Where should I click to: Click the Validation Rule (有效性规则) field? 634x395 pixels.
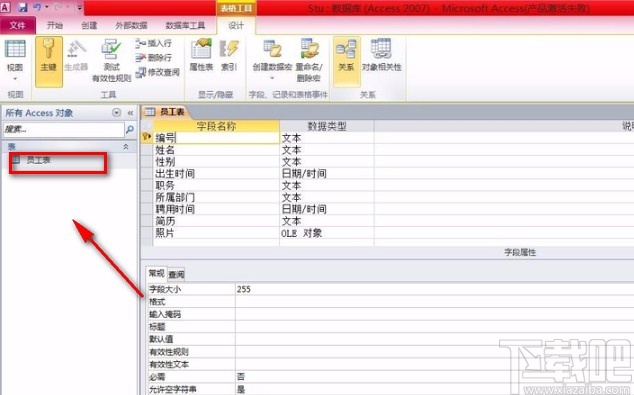point(435,352)
